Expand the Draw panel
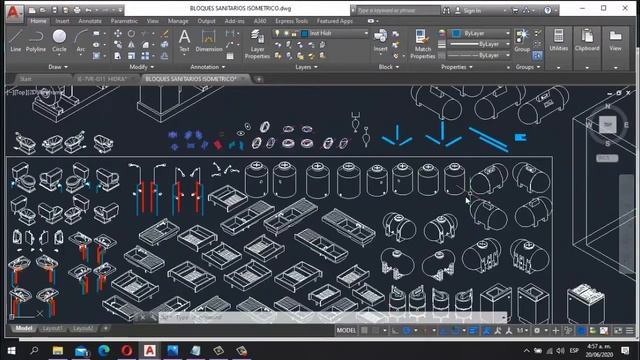This screenshot has width=640, height=360. tap(58, 67)
